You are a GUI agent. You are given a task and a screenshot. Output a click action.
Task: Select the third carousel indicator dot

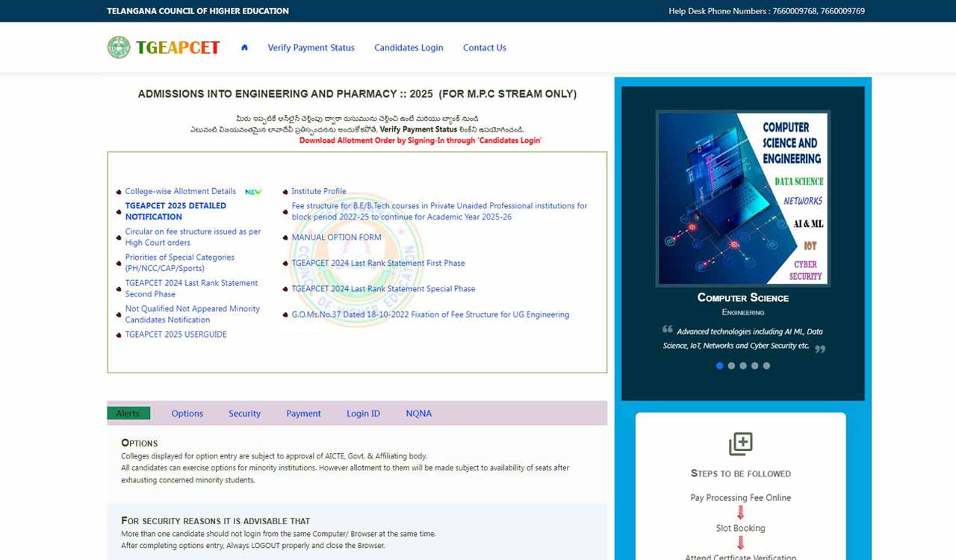pyautogui.click(x=743, y=366)
